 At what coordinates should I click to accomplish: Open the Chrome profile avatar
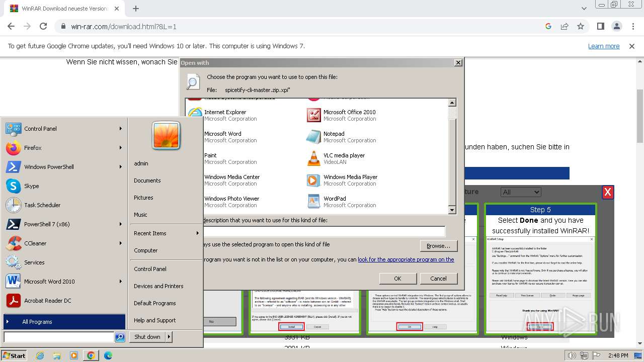pyautogui.click(x=616, y=26)
